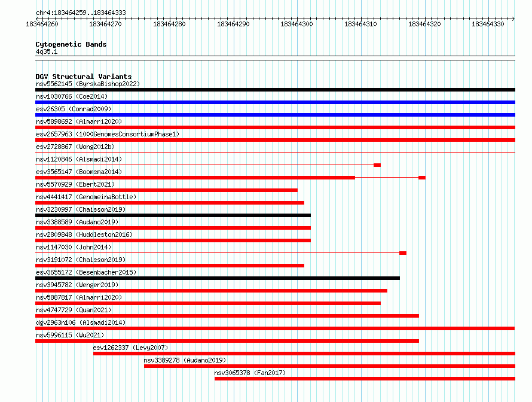Click ruler position 183464300

coord(297,24)
